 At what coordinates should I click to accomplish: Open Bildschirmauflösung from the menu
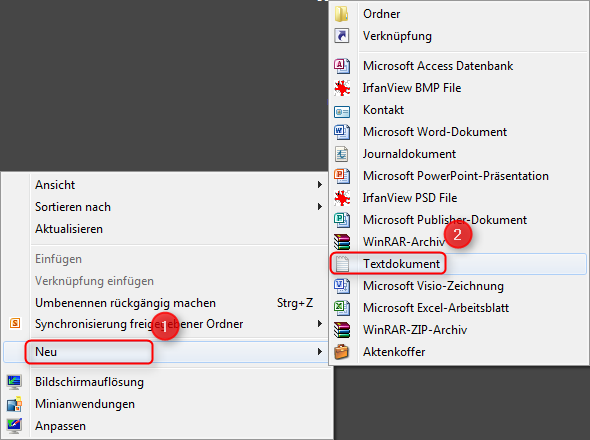click(x=166, y=382)
